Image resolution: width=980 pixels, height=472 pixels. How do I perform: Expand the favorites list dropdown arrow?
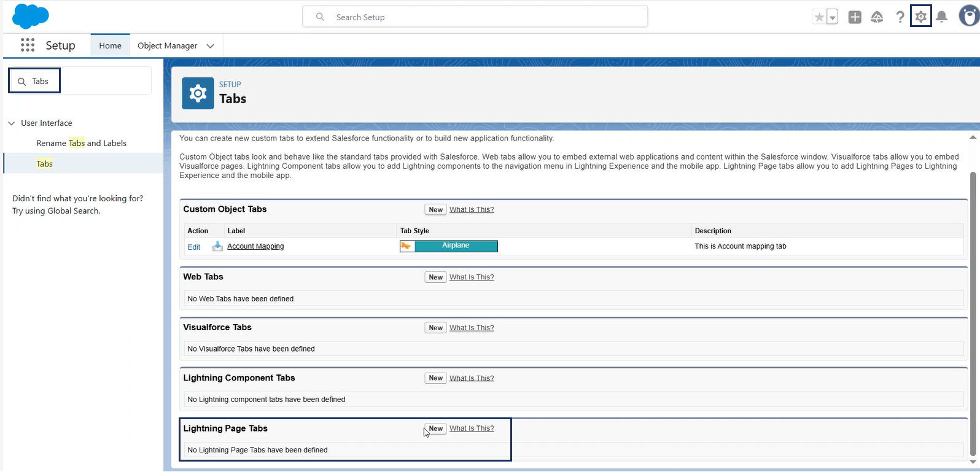click(x=833, y=17)
